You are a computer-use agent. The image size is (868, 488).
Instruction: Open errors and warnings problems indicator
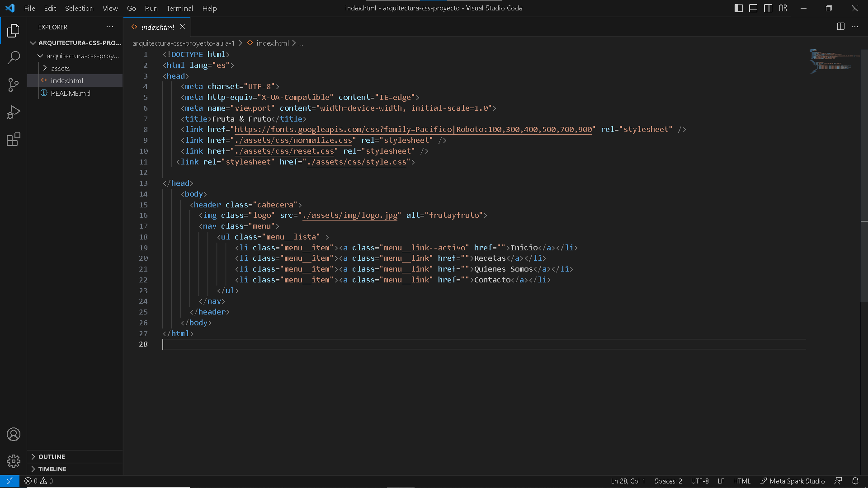(x=39, y=481)
